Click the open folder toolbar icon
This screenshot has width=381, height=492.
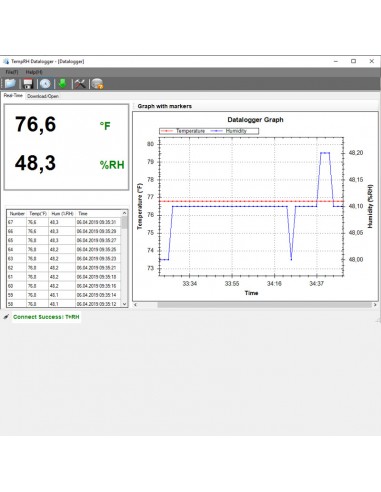(10, 84)
